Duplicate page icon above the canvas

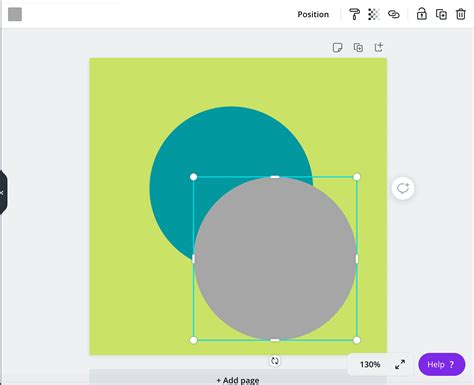[x=358, y=47]
